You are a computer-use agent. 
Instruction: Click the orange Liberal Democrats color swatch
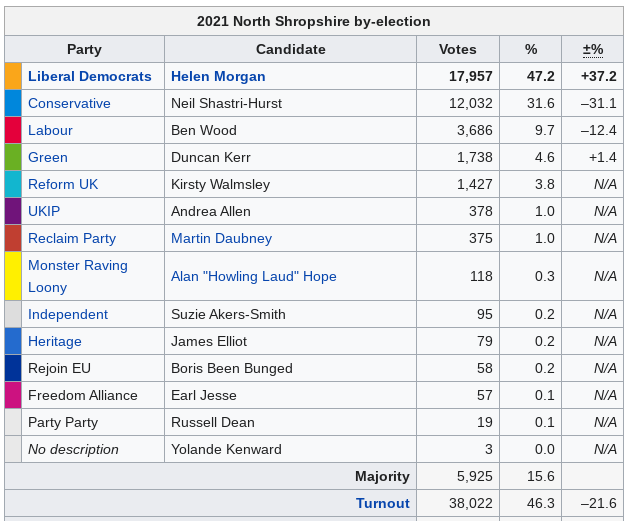pos(13,76)
